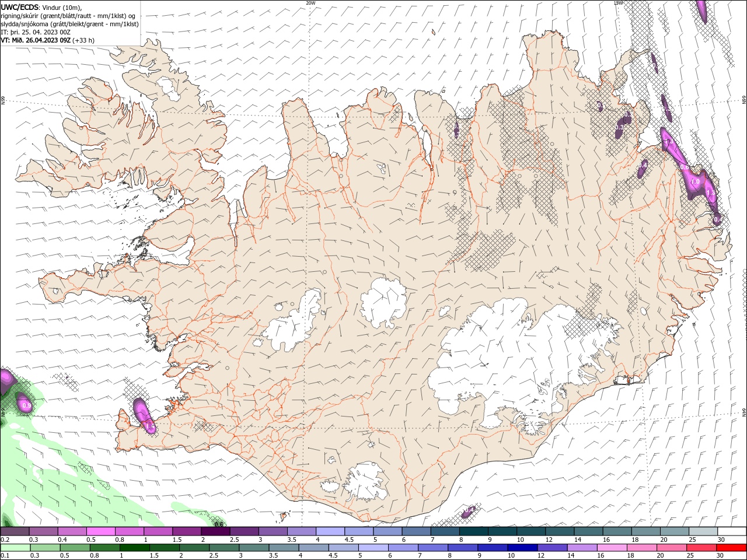This screenshot has width=747, height=560.
Task: Select the light violet rain swatch at 14
Action: (581, 548)
